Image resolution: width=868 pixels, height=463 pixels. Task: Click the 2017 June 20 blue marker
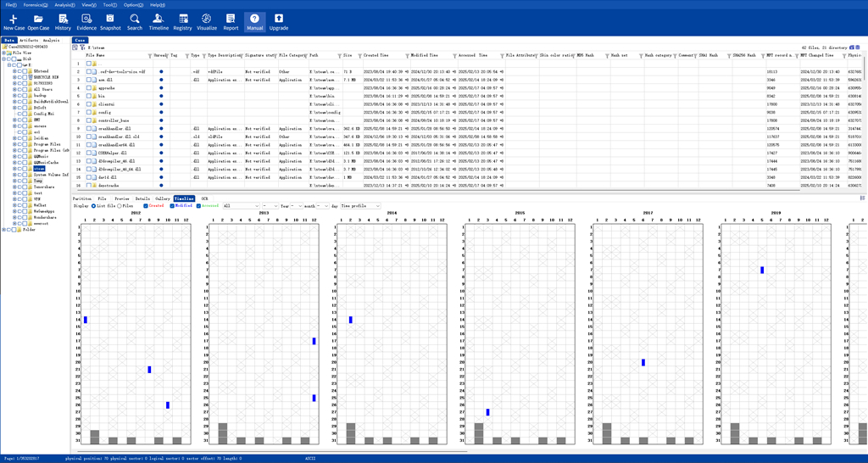[x=643, y=362]
